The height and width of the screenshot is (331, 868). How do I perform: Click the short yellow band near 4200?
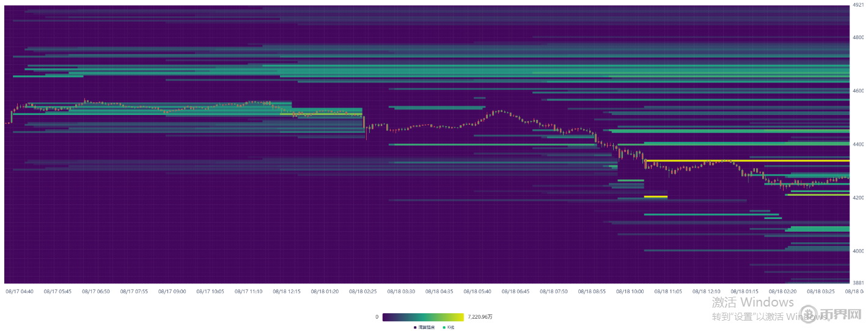point(655,196)
